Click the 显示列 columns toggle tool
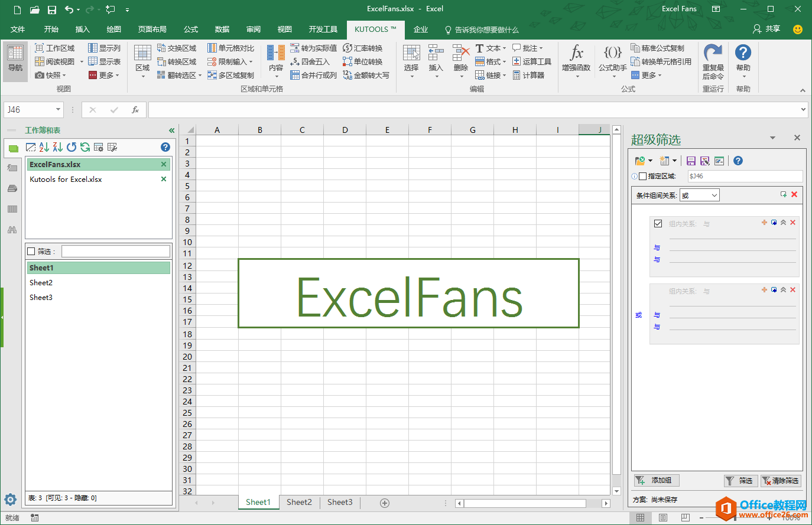 (104, 48)
